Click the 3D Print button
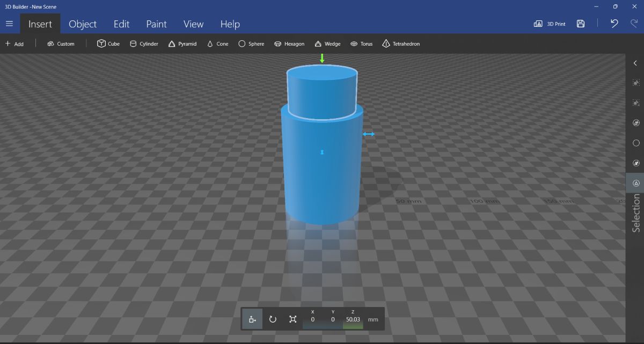This screenshot has height=344, width=644. [x=549, y=24]
